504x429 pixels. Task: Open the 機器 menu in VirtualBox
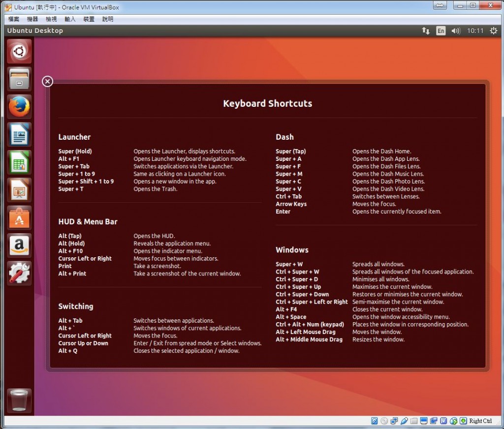click(32, 19)
